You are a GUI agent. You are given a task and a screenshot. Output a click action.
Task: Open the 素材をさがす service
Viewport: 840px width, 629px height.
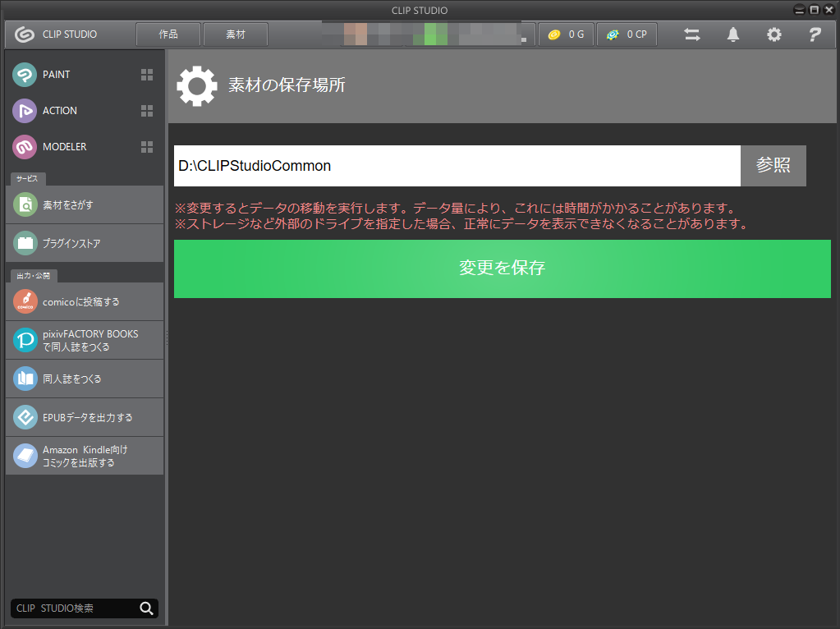coord(85,204)
